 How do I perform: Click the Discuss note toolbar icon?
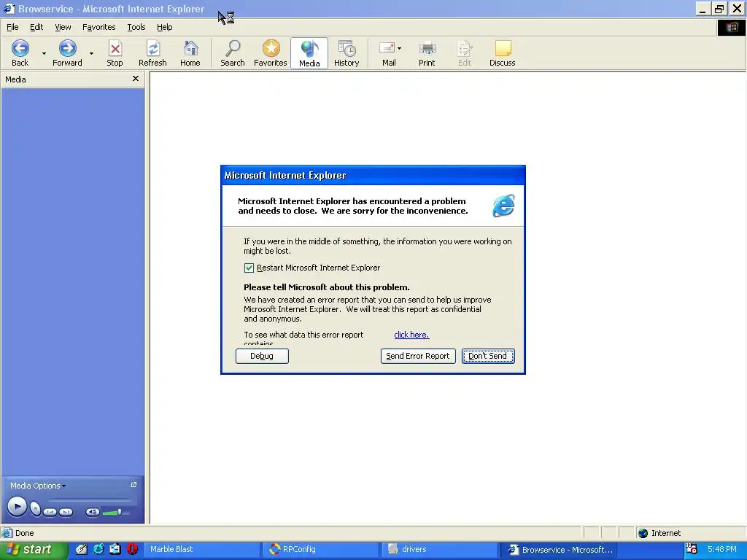click(x=503, y=49)
